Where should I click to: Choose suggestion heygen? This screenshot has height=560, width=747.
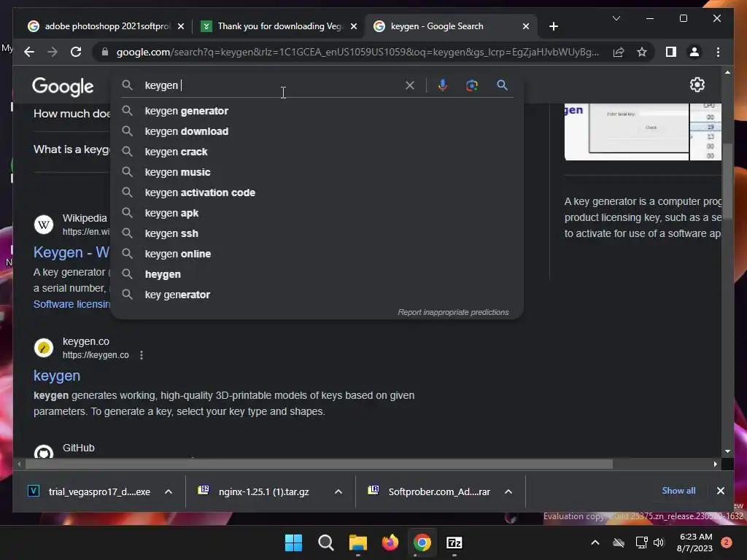click(x=317, y=275)
